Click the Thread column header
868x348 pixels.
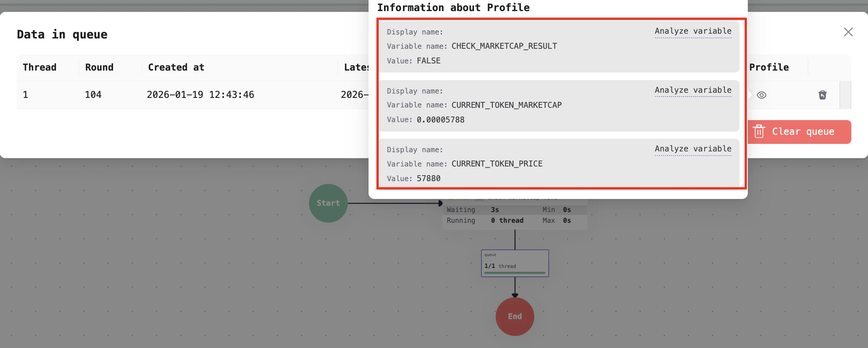pyautogui.click(x=40, y=67)
